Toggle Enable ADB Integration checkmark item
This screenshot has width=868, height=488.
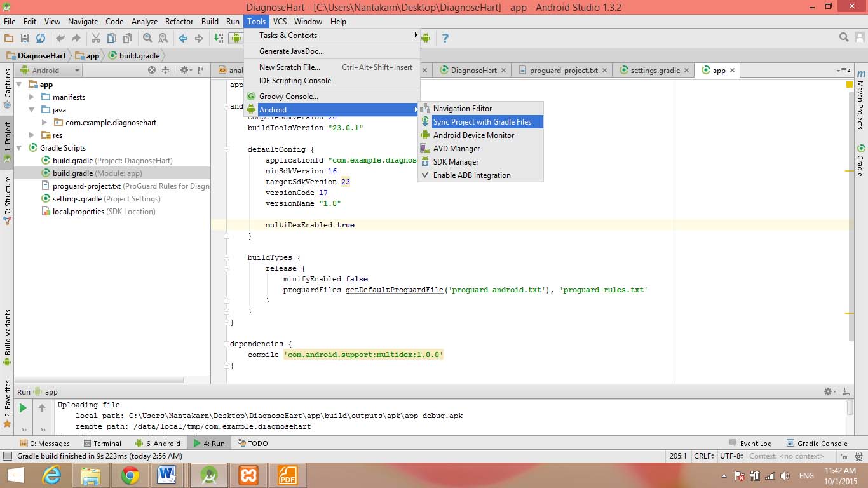coord(480,175)
